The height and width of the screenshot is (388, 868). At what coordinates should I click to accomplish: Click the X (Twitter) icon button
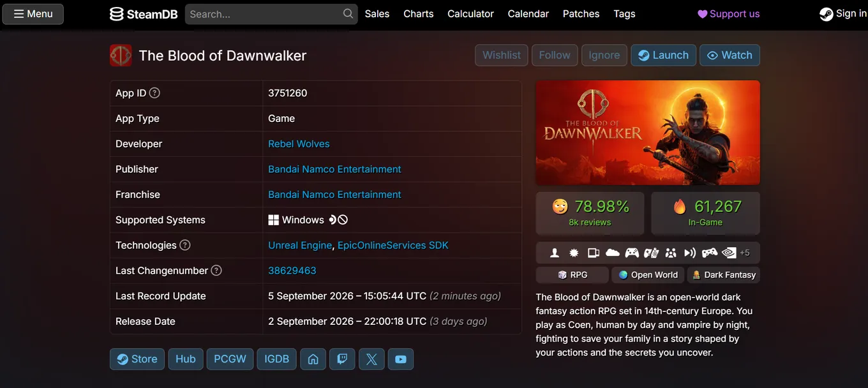[371, 359]
